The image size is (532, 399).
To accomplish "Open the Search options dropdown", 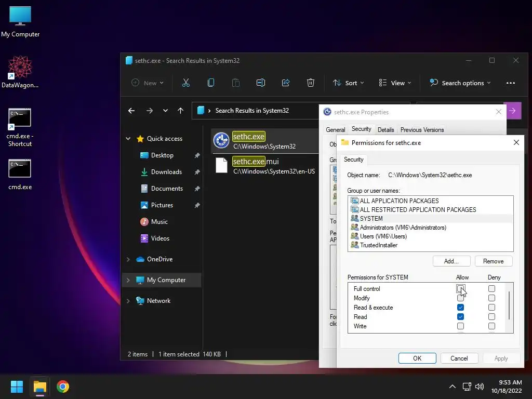I will [460, 83].
